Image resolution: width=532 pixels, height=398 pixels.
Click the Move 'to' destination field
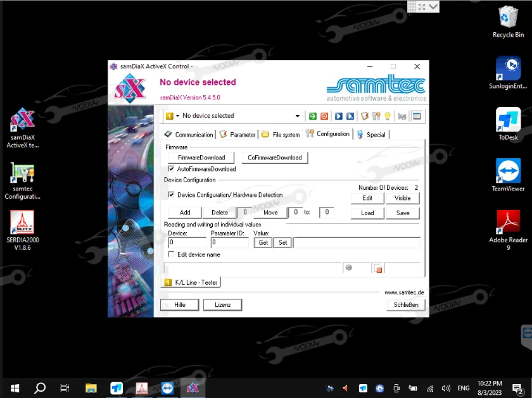coord(327,212)
